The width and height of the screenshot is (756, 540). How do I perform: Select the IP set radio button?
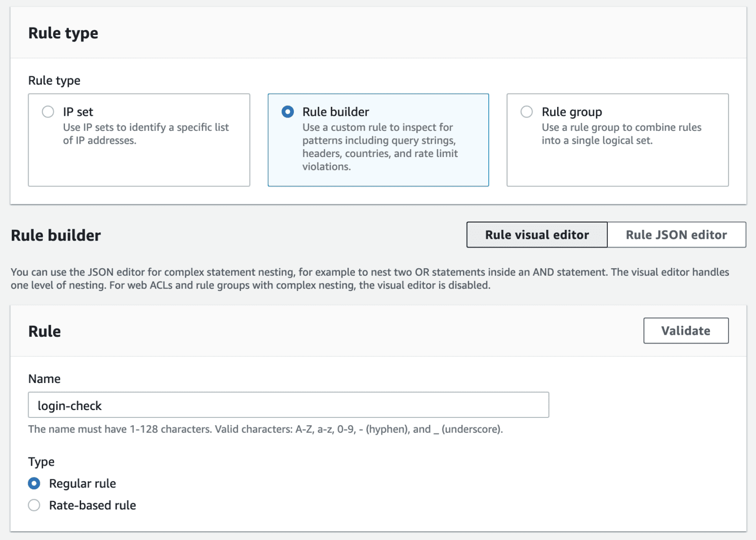pyautogui.click(x=48, y=112)
